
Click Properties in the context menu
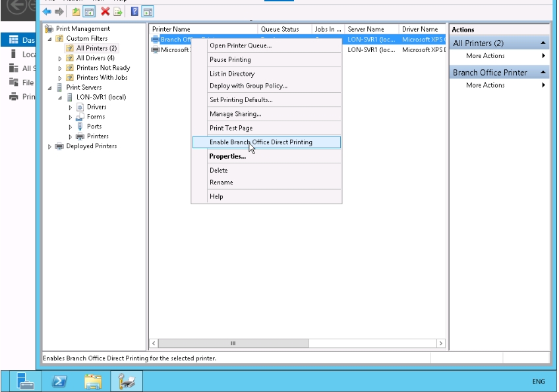click(x=227, y=156)
